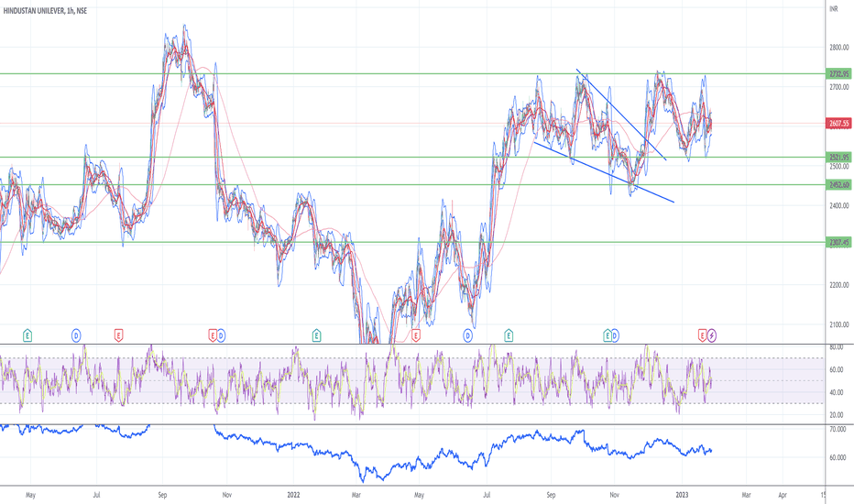This screenshot has height=504, width=854.
Task: Click the 2800.00 price axis value
Action: click(x=839, y=48)
